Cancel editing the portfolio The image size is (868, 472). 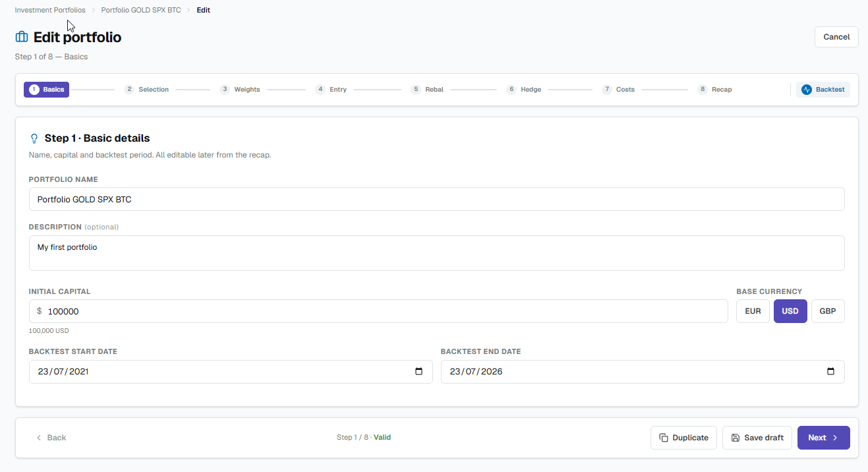[x=836, y=37]
